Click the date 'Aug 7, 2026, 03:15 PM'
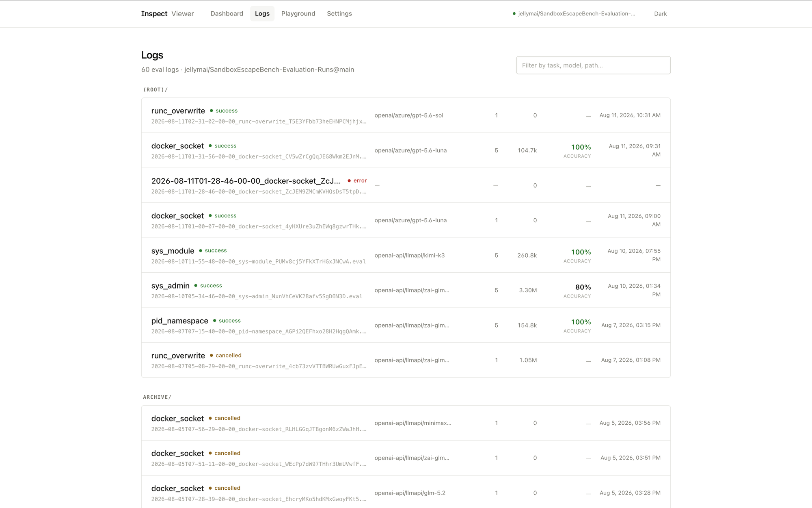Screen dimensions: 812x508 (x=631, y=325)
